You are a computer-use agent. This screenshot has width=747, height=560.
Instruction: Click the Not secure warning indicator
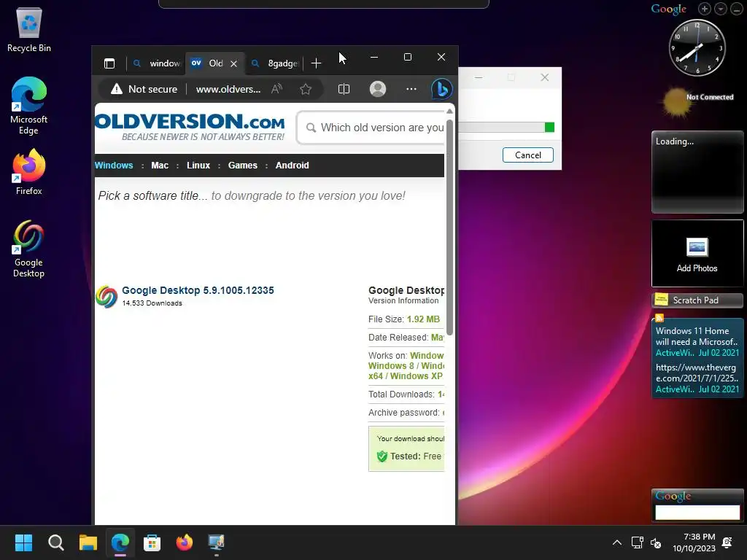click(144, 89)
